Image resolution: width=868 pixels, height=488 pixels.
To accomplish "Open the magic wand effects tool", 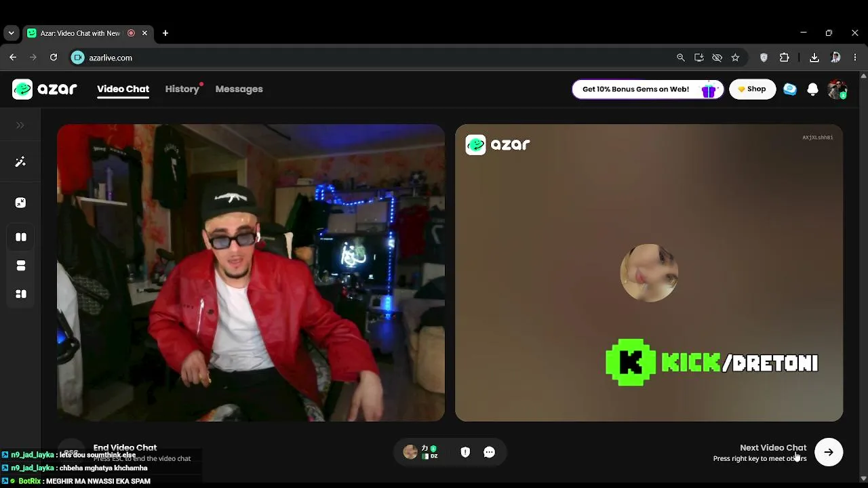I will tap(20, 162).
